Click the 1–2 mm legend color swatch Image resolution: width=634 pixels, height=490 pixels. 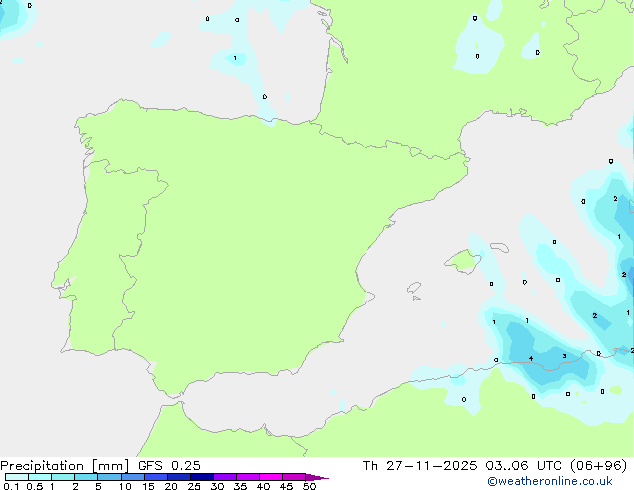[63, 477]
